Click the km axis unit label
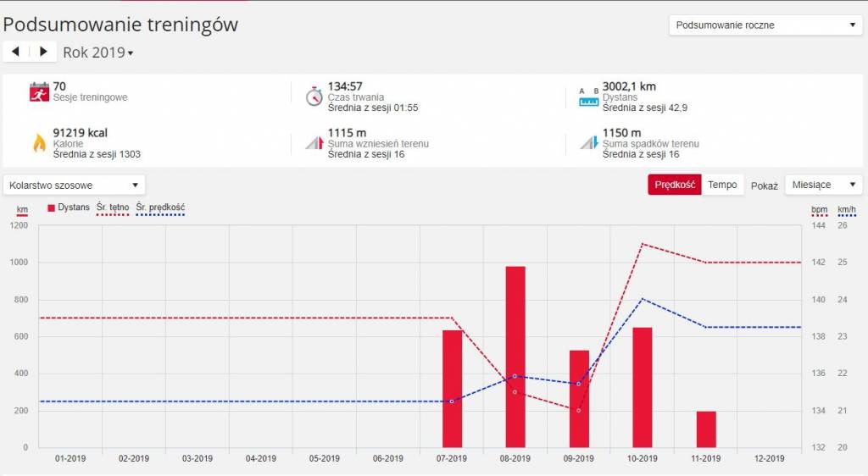 point(22,210)
